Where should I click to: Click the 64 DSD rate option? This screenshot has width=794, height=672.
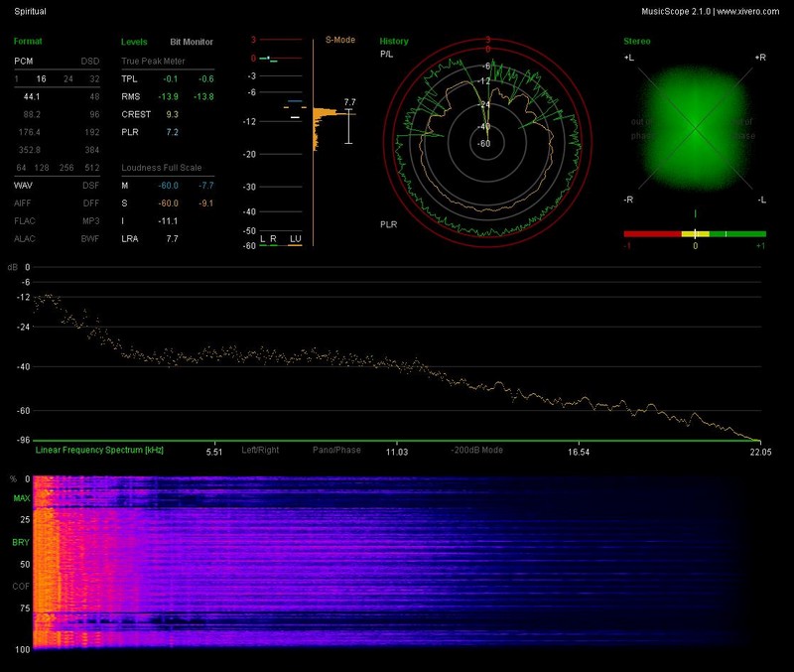[x=21, y=168]
